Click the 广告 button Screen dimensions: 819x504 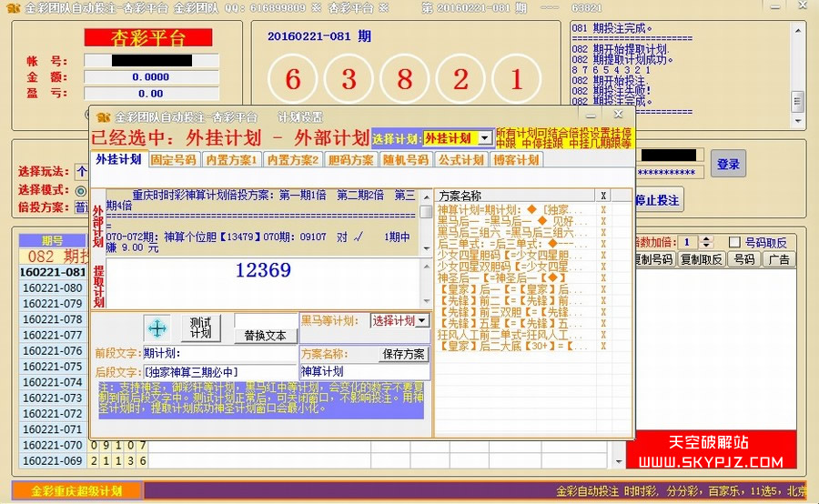tap(779, 259)
